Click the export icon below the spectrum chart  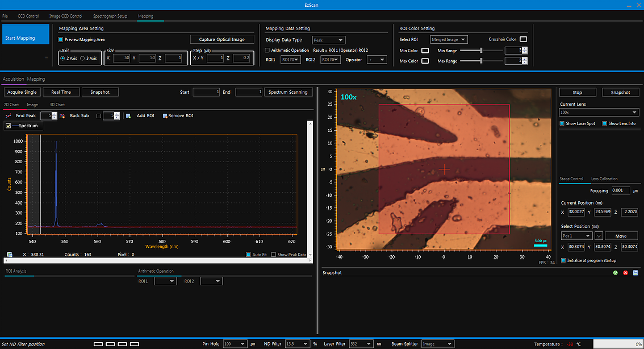coord(10,255)
